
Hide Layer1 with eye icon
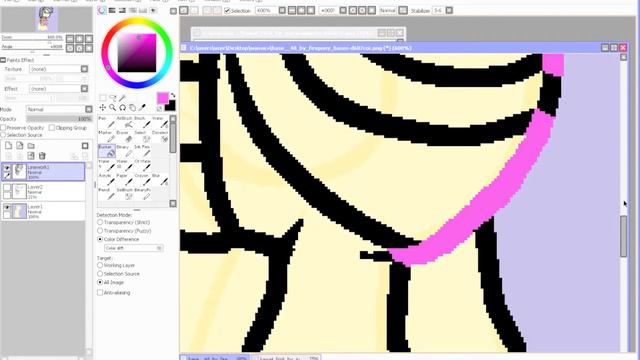[x=7, y=207]
